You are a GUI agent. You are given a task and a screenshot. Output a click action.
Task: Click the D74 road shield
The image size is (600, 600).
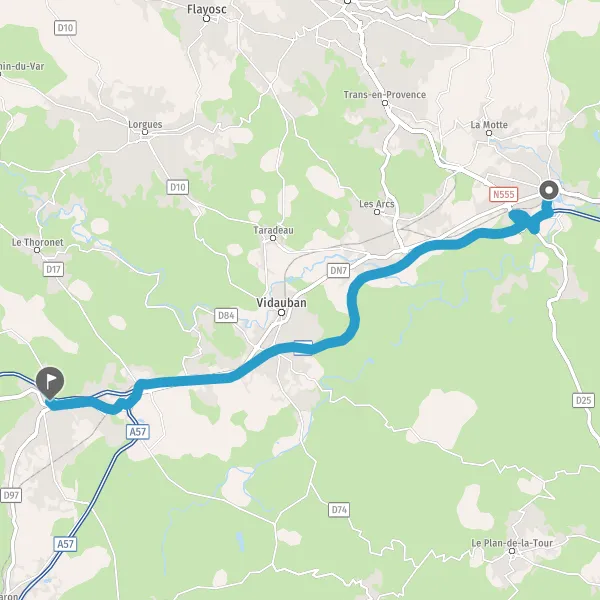(x=339, y=510)
